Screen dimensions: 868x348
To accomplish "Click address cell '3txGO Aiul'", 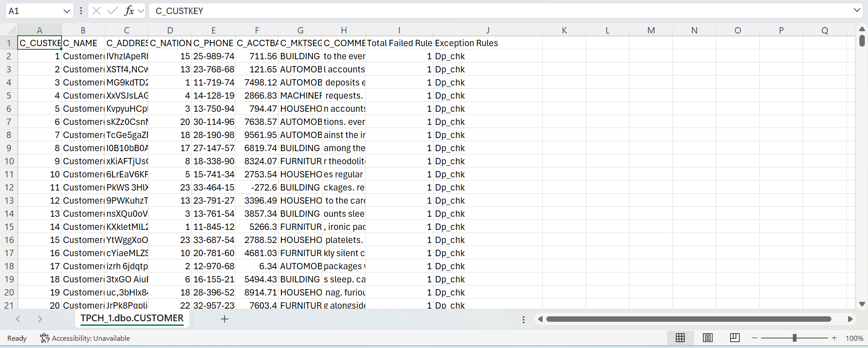I will coord(127,279).
